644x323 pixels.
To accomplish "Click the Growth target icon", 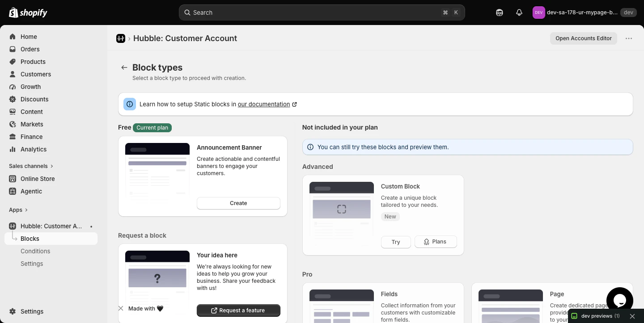I will pos(13,87).
